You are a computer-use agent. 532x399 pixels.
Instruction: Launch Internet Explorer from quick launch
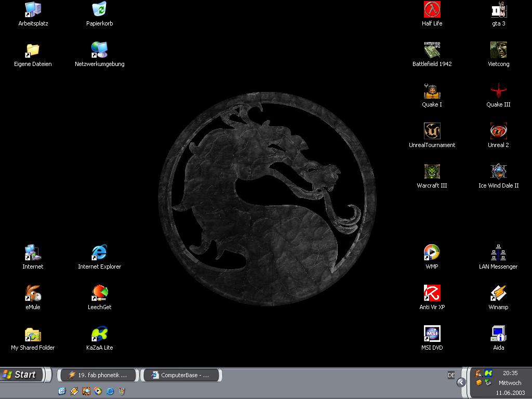(x=110, y=391)
